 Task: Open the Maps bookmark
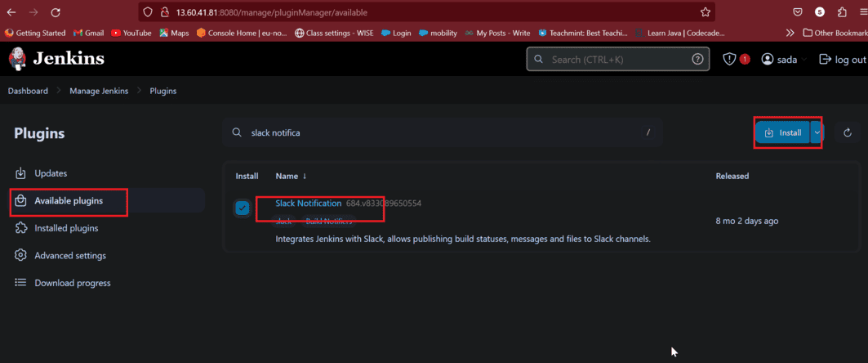point(175,34)
